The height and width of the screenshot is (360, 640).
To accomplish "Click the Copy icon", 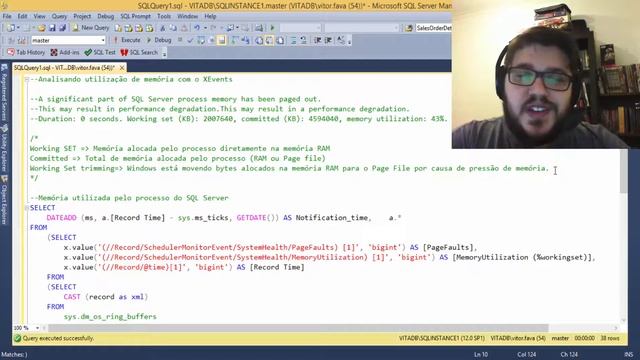I will pyautogui.click(x=173, y=28).
